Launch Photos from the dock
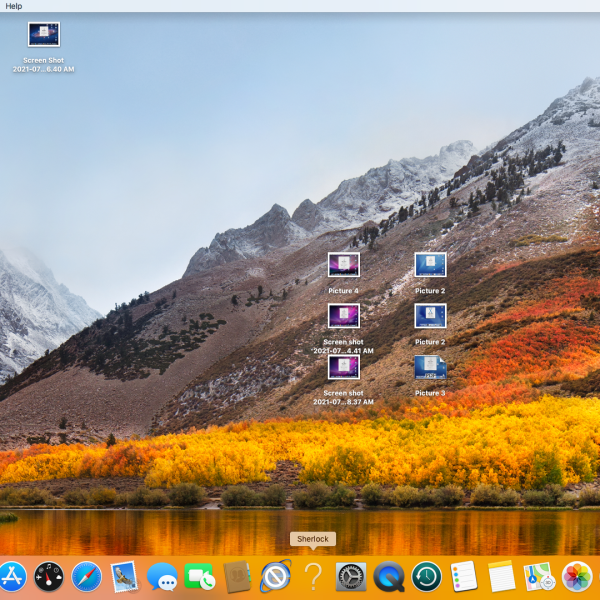 (577, 576)
